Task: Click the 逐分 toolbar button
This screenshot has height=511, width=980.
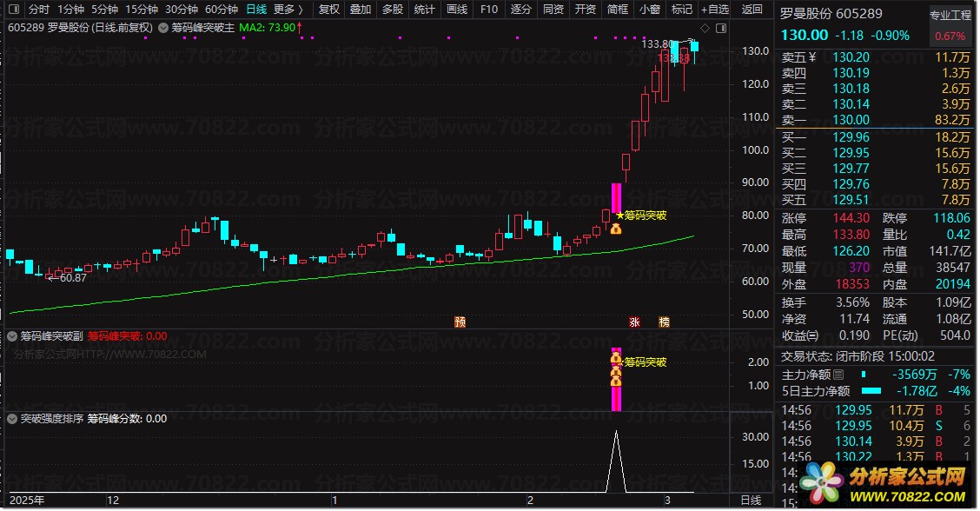Action: [x=520, y=10]
